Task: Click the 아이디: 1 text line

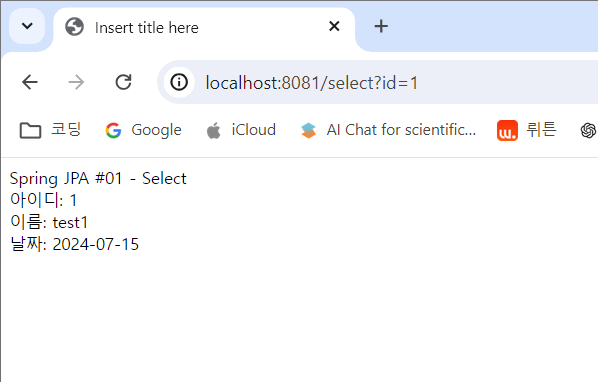Action: [43, 200]
